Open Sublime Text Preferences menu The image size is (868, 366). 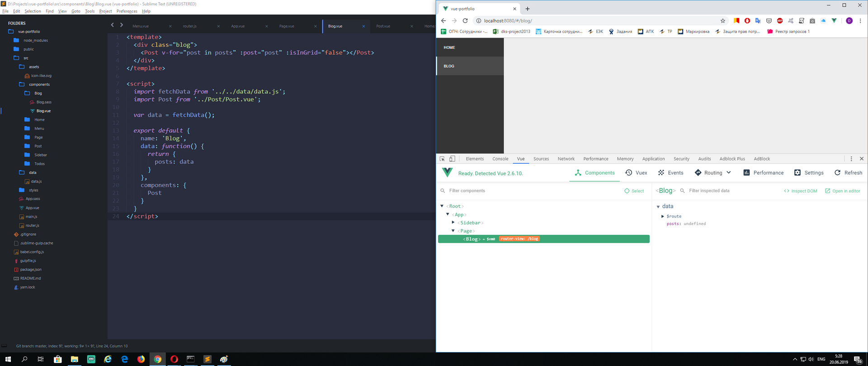click(x=127, y=11)
